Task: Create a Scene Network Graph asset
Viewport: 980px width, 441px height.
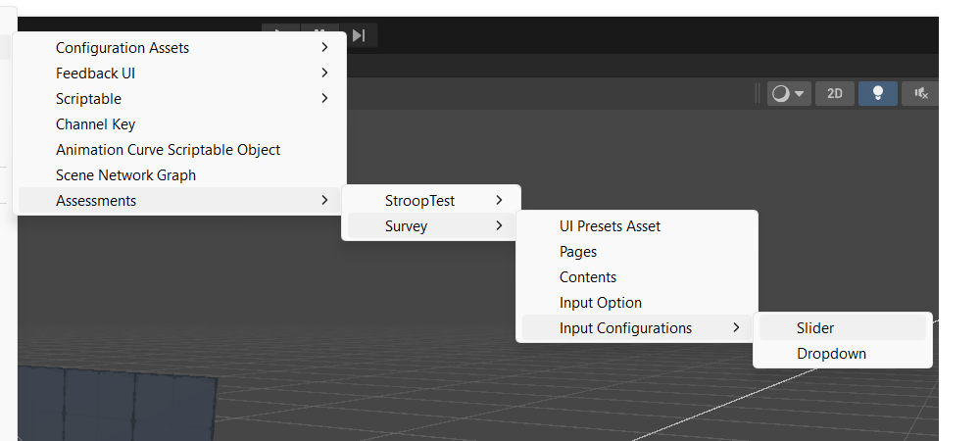Action: coord(179,175)
